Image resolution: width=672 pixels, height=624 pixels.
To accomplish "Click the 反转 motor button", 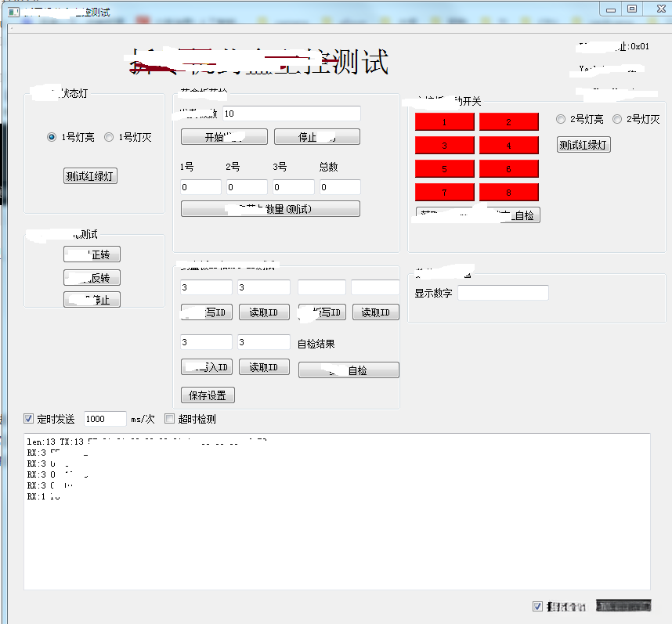I will [x=92, y=277].
